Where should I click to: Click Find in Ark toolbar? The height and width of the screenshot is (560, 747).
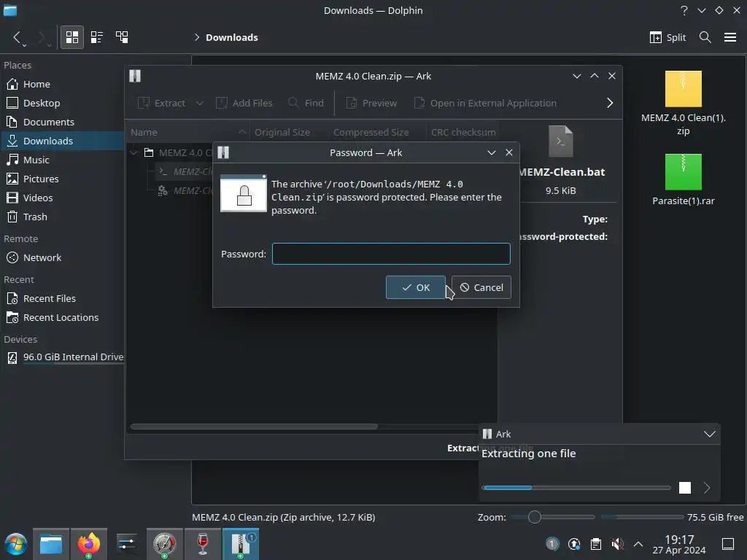(306, 103)
